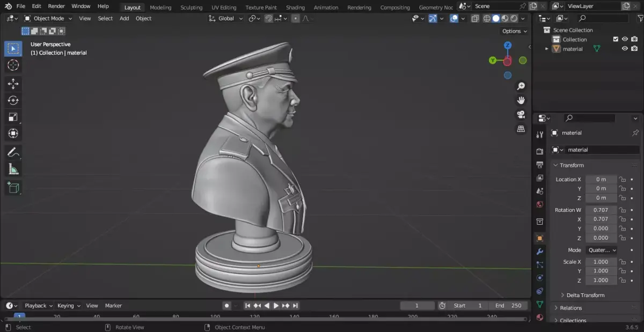Choose the Add Cube tool

point(13,188)
